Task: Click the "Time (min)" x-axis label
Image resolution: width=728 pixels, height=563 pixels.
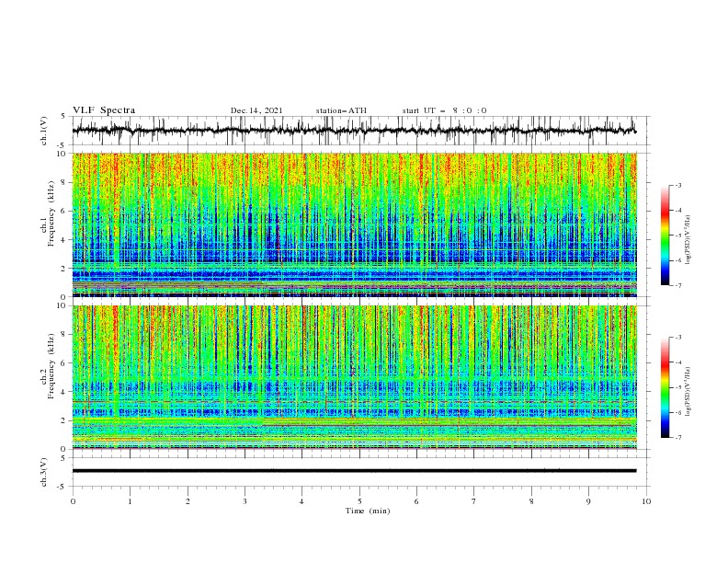Action: tap(368, 511)
